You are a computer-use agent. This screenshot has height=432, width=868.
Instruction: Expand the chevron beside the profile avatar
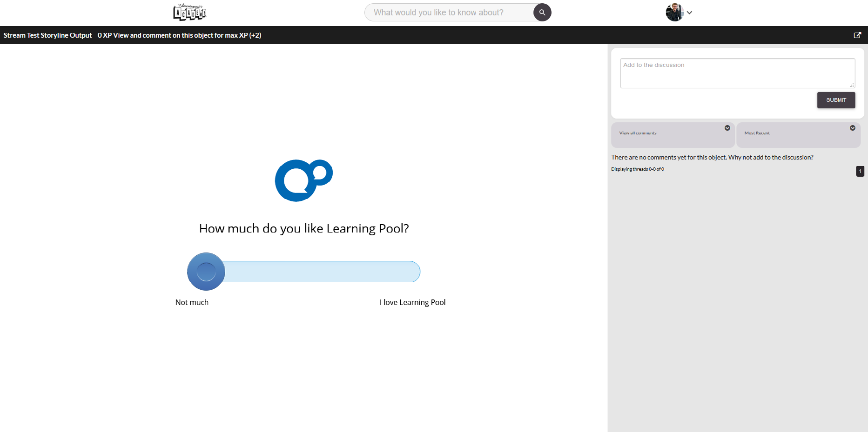[x=690, y=13]
